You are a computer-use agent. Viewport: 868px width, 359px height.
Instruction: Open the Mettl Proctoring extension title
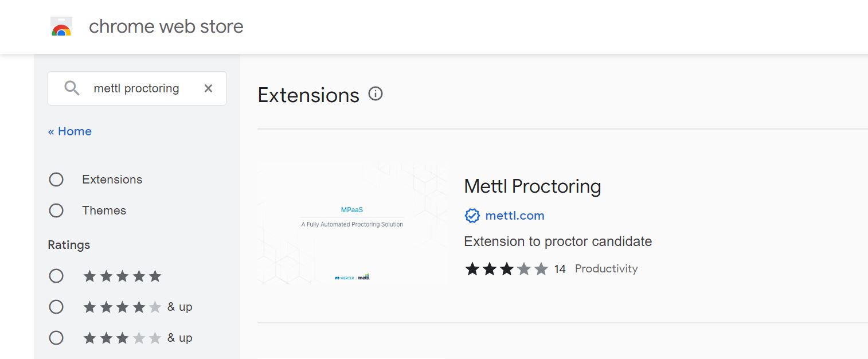point(533,186)
